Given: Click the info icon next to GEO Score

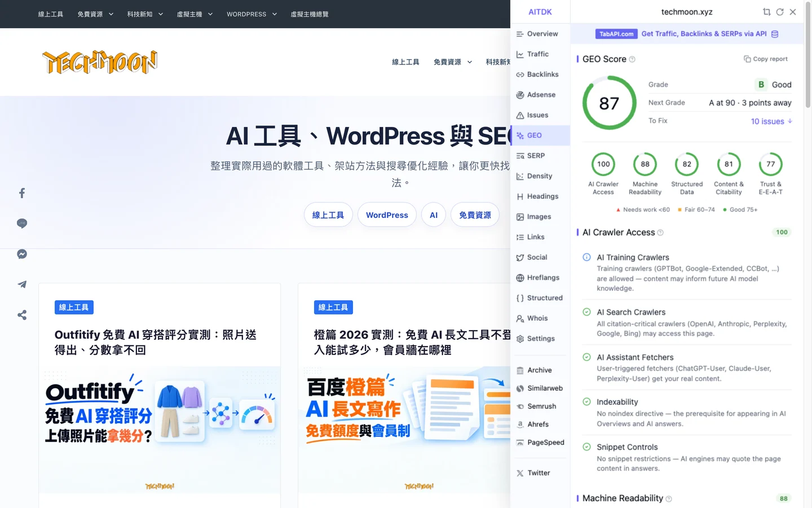Looking at the screenshot, I should tap(632, 59).
